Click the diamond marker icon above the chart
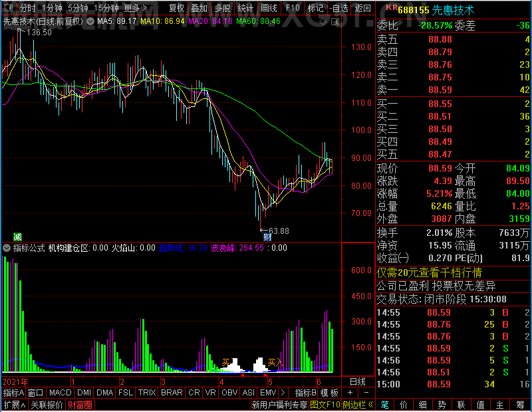 click(323, 22)
